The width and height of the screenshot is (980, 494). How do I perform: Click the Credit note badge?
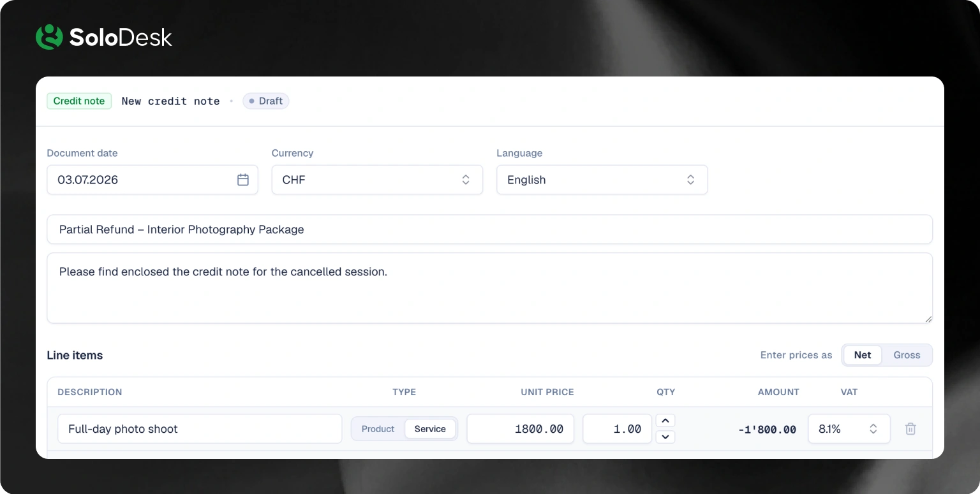pyautogui.click(x=79, y=101)
